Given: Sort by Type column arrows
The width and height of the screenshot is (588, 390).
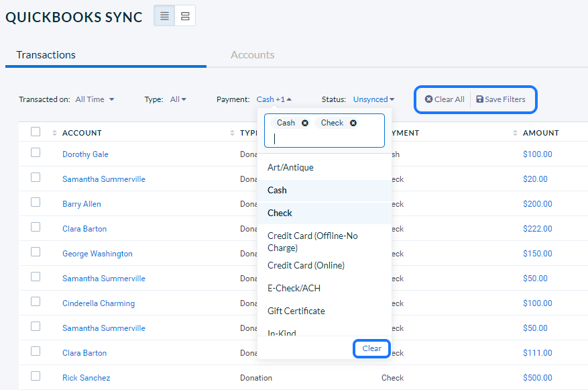Looking at the screenshot, I should (232, 133).
